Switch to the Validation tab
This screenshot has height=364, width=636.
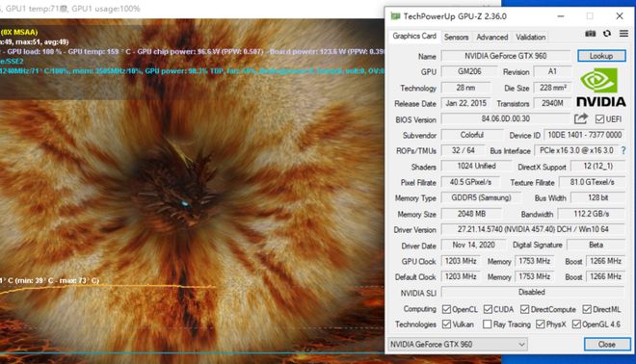pyautogui.click(x=531, y=37)
